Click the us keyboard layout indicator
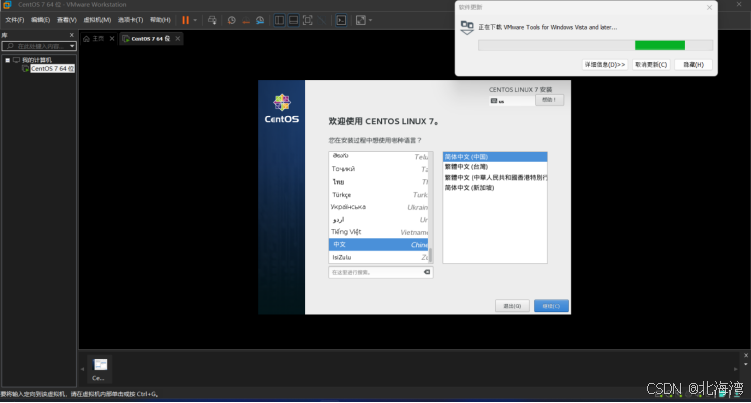 [x=512, y=101]
